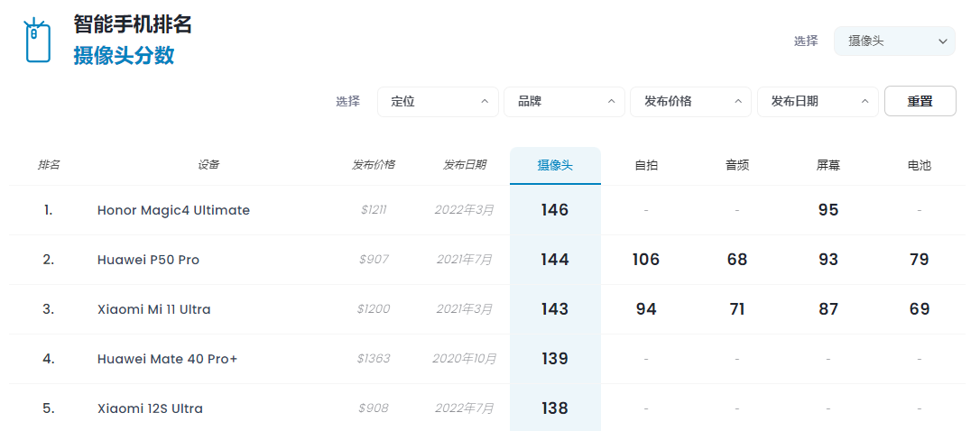Open the 发布价格 filter dropdown
Screen dimensions: 980x431
[x=690, y=102]
